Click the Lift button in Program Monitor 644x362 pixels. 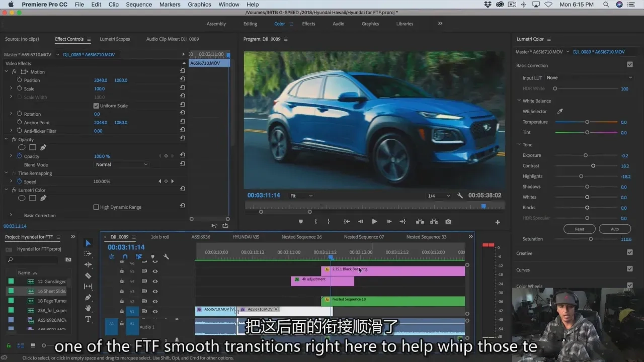tap(420, 222)
